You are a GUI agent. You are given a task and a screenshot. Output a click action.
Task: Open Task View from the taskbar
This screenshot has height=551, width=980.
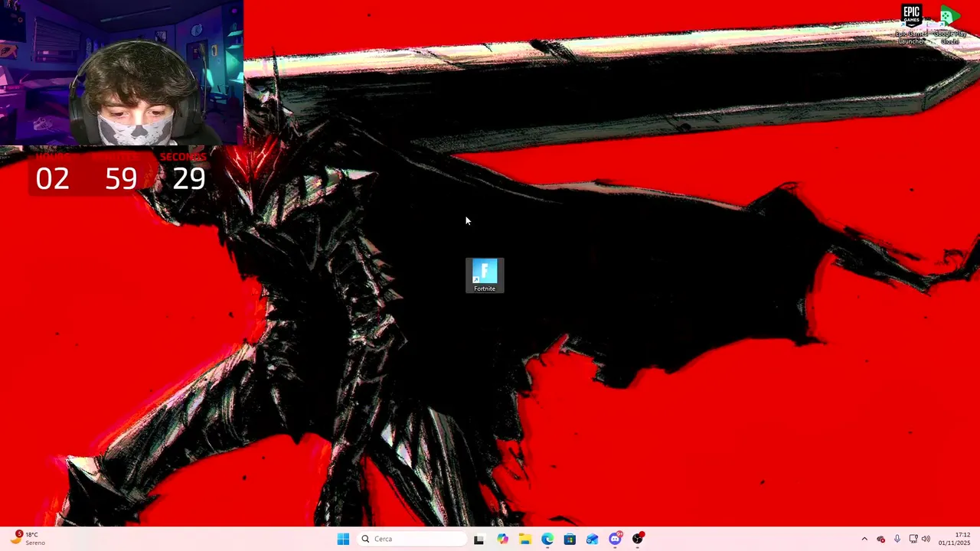[479, 539]
